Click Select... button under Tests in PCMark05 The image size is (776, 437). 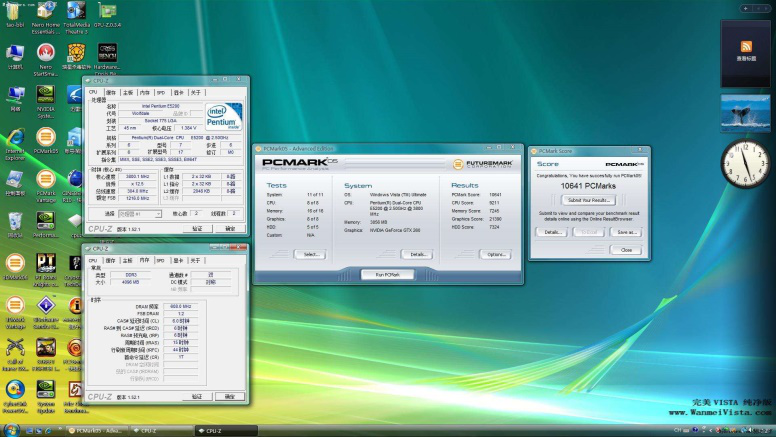[310, 254]
